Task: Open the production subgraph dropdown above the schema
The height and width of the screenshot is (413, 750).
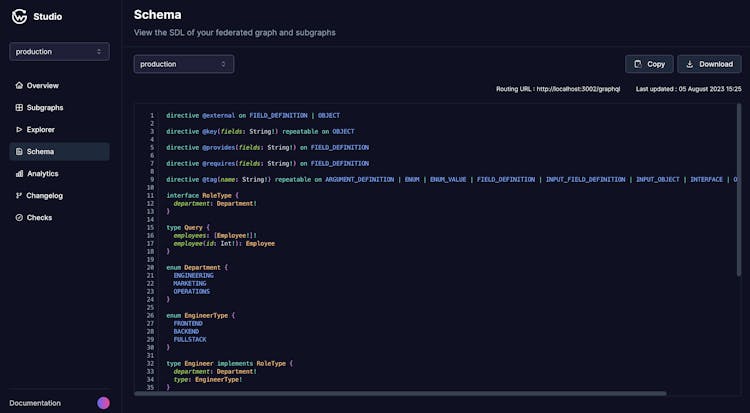Action: coord(184,64)
